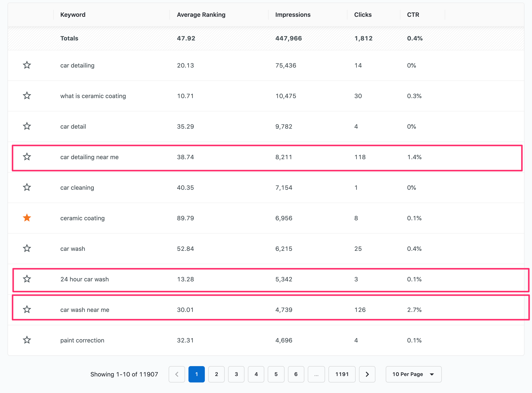Click the previous page chevron
This screenshot has width=532, height=393.
coord(177,374)
